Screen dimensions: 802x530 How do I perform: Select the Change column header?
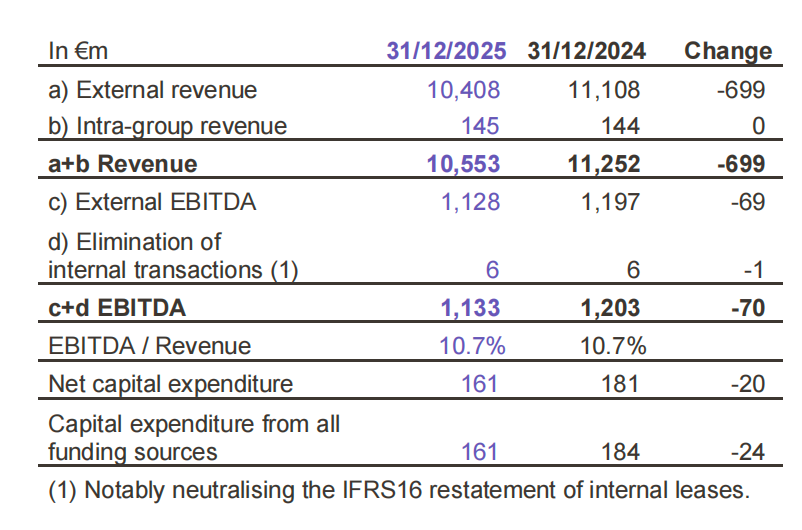point(727,51)
